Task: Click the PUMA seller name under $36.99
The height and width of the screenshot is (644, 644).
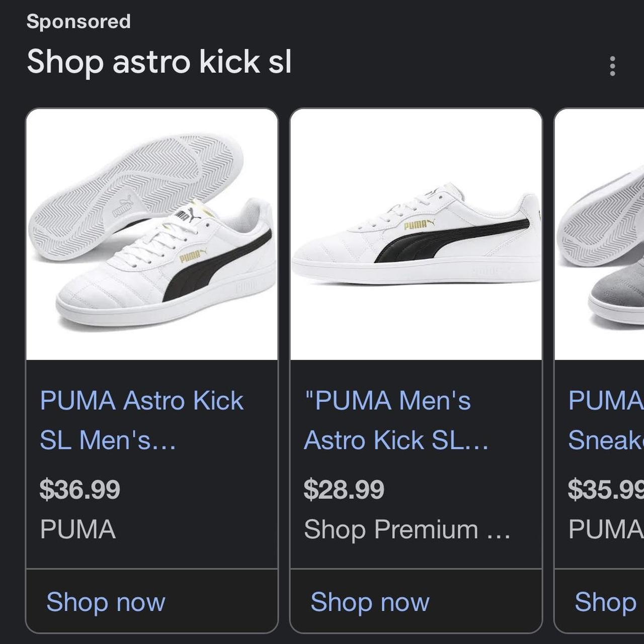Action: coord(77,528)
